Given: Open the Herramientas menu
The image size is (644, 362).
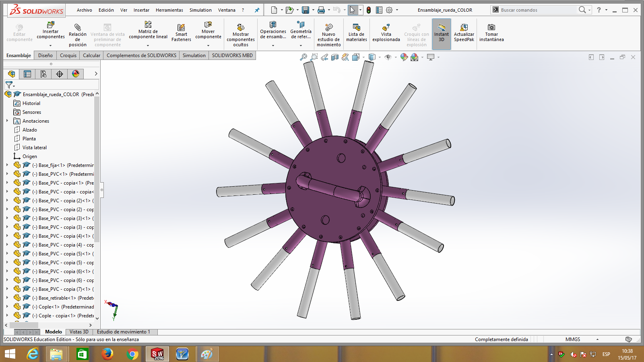Looking at the screenshot, I should click(169, 10).
